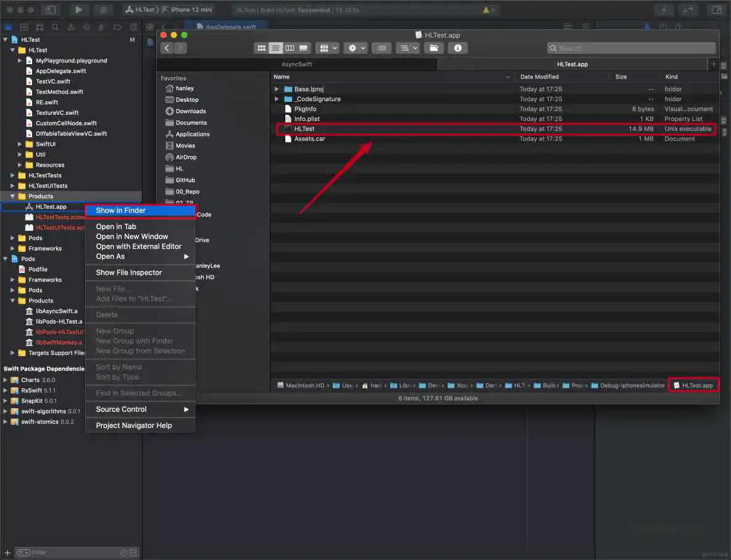The width and height of the screenshot is (731, 560).
Task: Open Test navigator diamond icon
Action: coord(86,27)
